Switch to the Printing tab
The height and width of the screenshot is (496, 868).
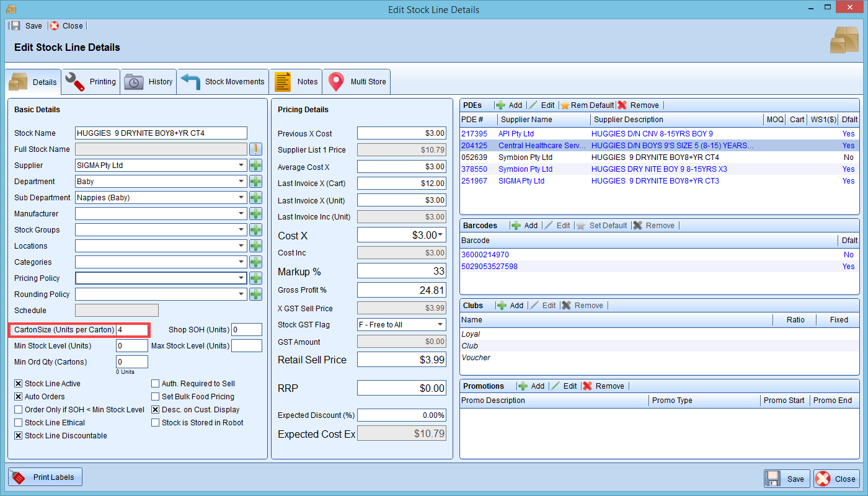tap(91, 82)
